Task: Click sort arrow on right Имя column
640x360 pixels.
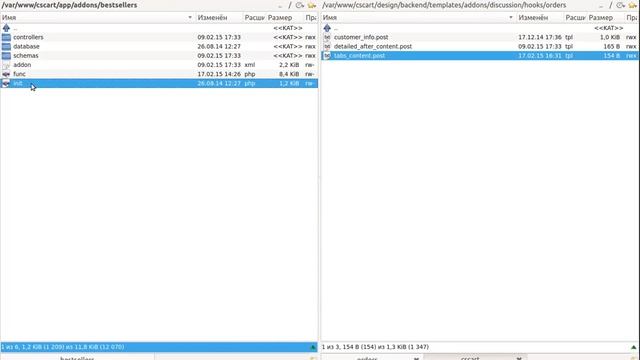Action: [x=511, y=18]
